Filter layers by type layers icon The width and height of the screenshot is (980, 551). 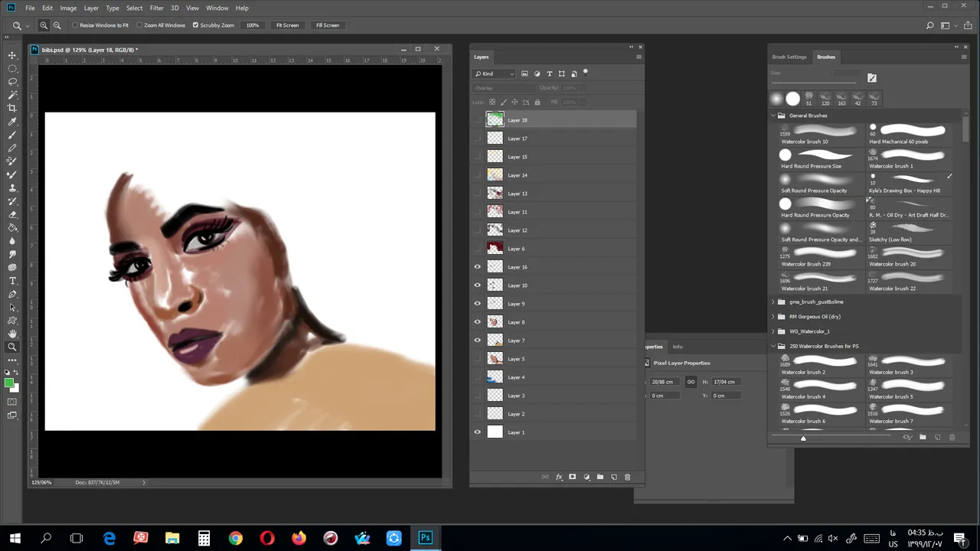[x=549, y=73]
